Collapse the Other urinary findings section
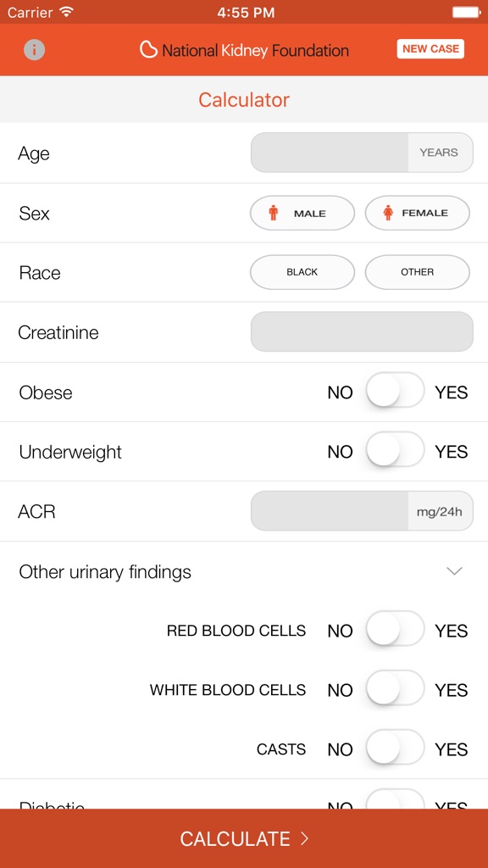Screen dimensions: 488x868 tap(455, 570)
